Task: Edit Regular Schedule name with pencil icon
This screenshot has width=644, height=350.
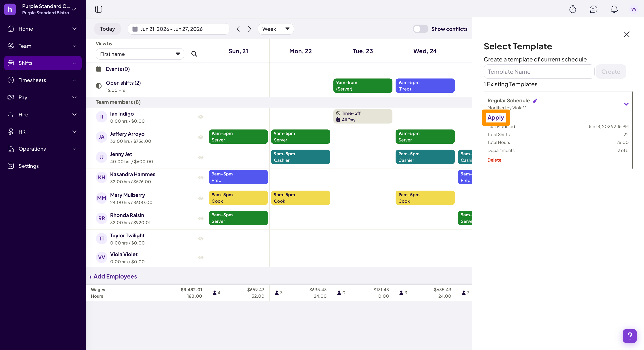Action: click(x=535, y=101)
